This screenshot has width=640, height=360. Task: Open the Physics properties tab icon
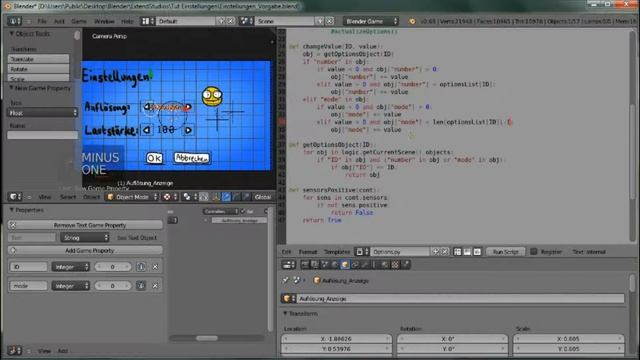coord(405,265)
